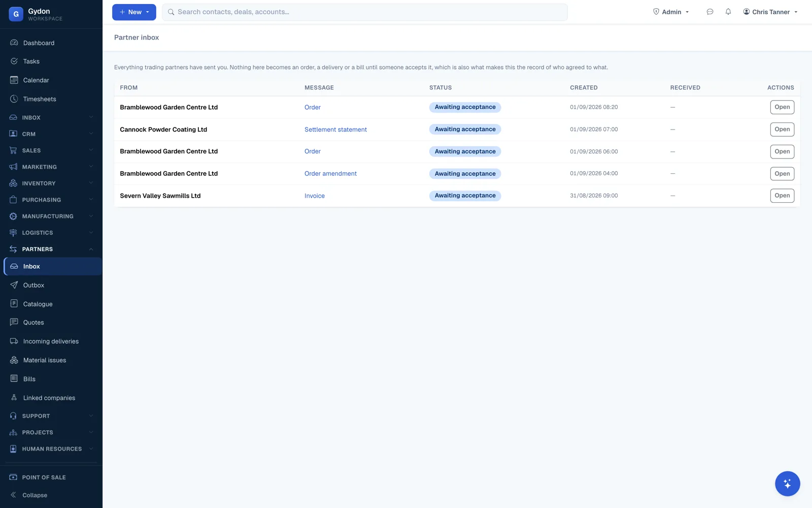
Task: Click Severn Valley Sawmills Ltd name
Action: (160, 196)
